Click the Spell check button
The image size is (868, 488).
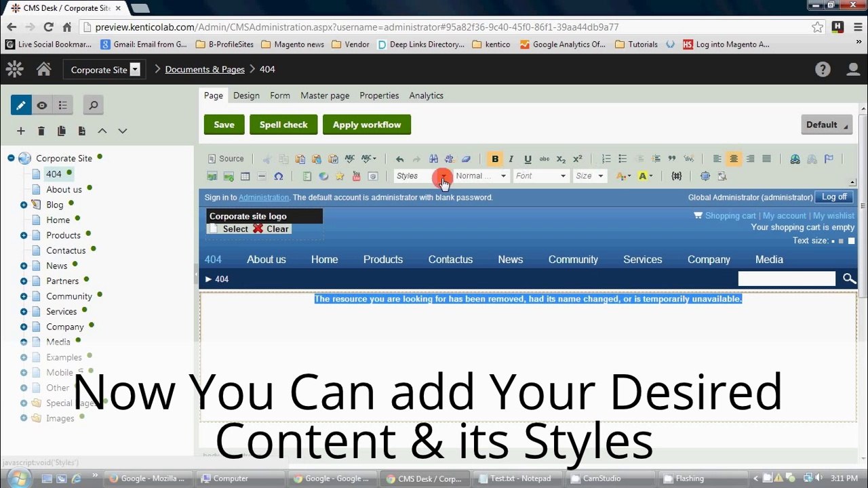click(283, 125)
